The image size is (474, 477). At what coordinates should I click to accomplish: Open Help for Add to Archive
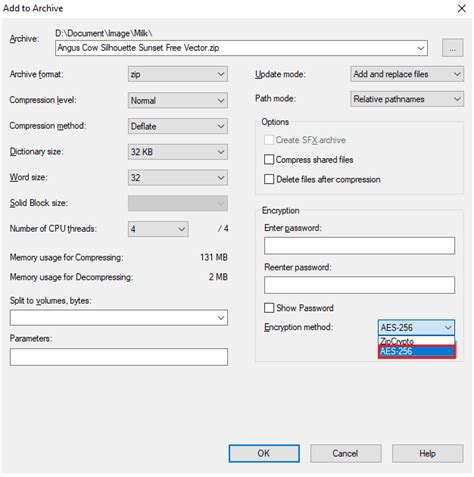tap(427, 453)
